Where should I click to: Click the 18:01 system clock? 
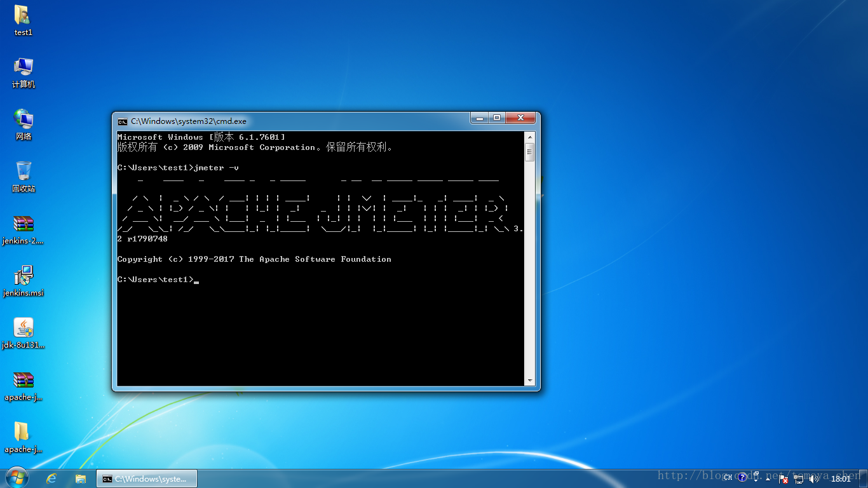tap(841, 478)
